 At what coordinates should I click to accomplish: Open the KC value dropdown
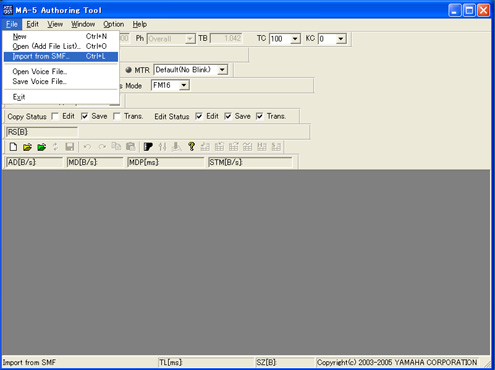[340, 39]
